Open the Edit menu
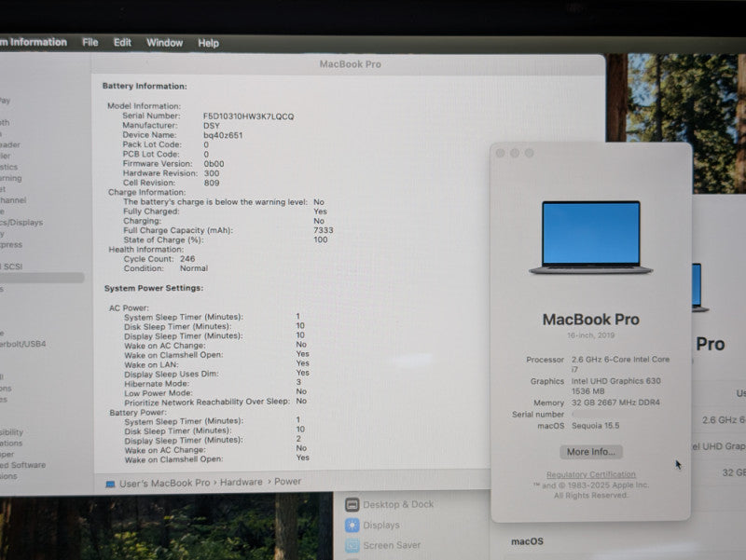 tap(122, 42)
